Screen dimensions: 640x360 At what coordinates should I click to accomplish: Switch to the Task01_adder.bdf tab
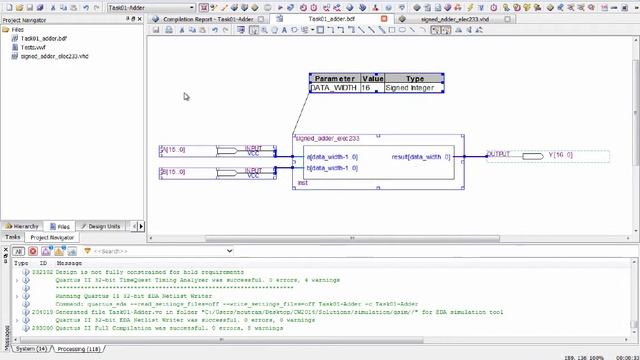coord(331,19)
